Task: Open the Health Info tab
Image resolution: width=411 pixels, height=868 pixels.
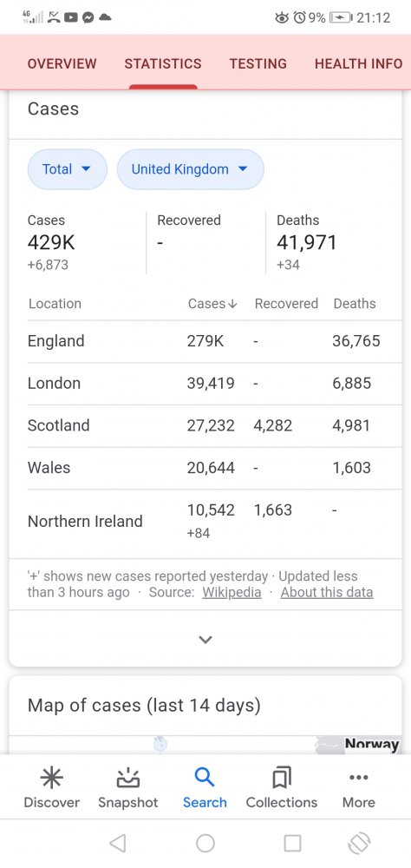Action: 358,63
